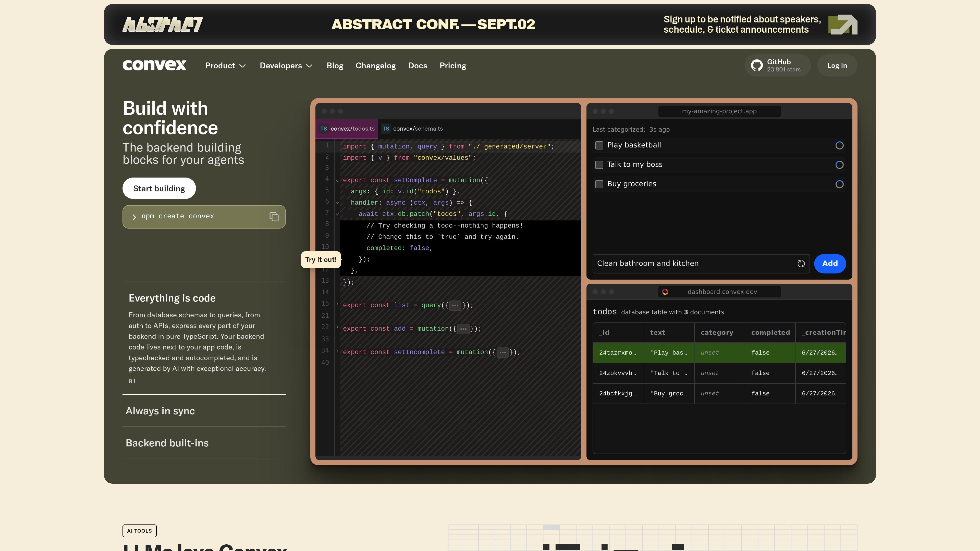The width and height of the screenshot is (980, 551).
Task: Collapse the handler fold arrow on line 6
Action: [x=337, y=203]
